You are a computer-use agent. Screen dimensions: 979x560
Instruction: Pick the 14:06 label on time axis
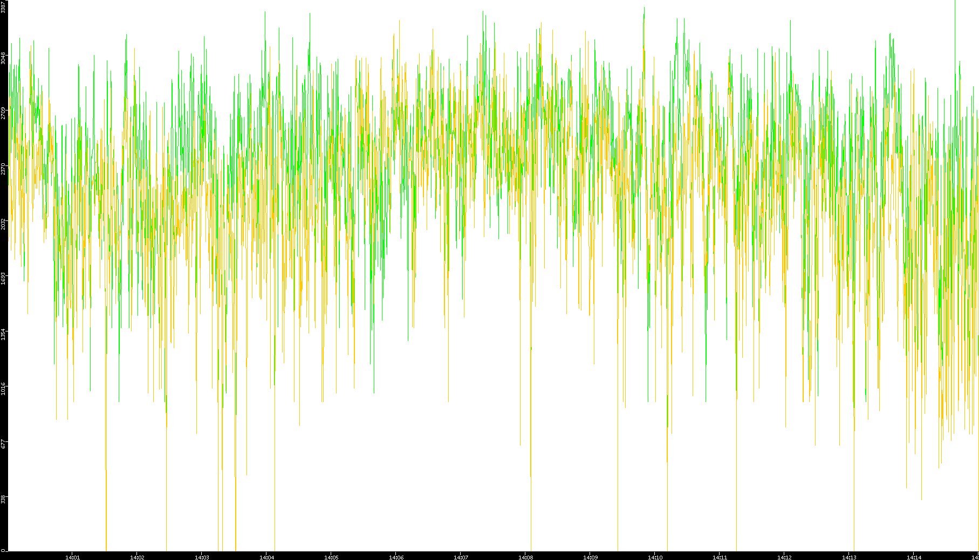pyautogui.click(x=396, y=557)
